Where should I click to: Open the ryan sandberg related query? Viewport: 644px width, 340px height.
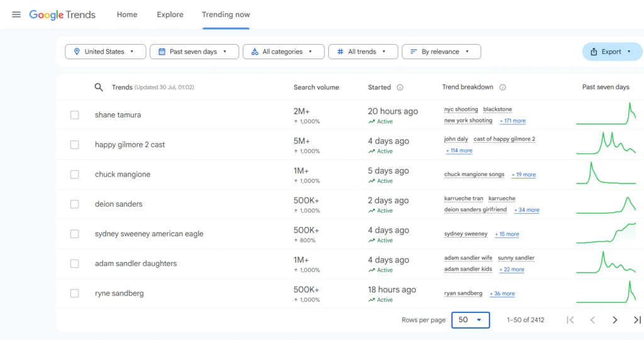[463, 293]
